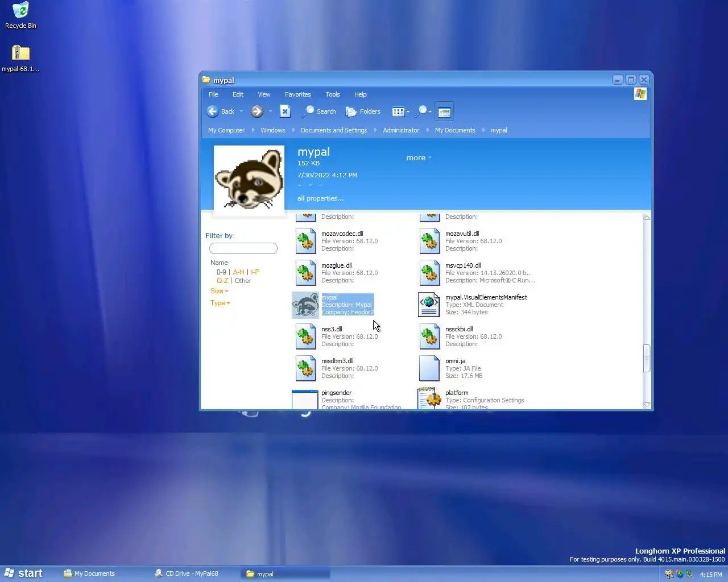Go to Windows in breadcrumb
This screenshot has width=728, height=582.
[273, 130]
